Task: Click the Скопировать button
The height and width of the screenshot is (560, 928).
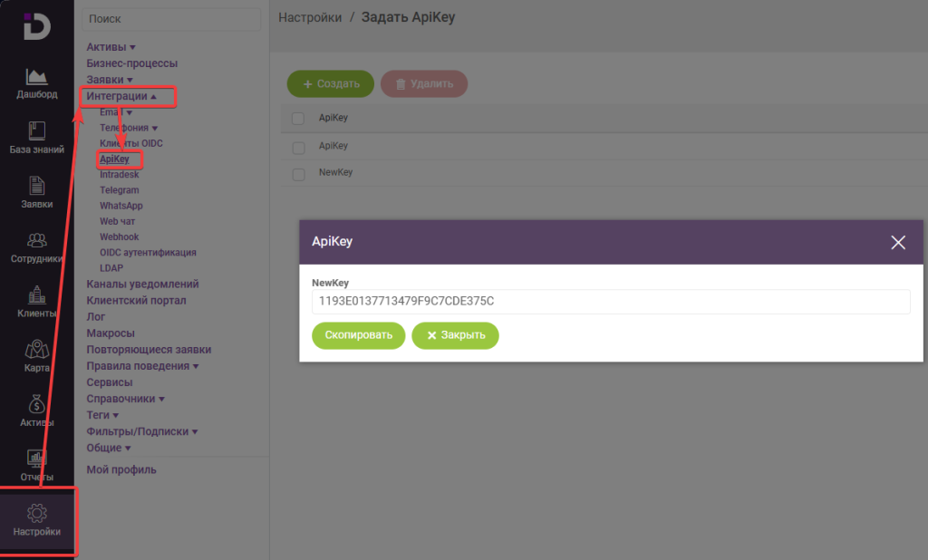Action: click(x=358, y=335)
